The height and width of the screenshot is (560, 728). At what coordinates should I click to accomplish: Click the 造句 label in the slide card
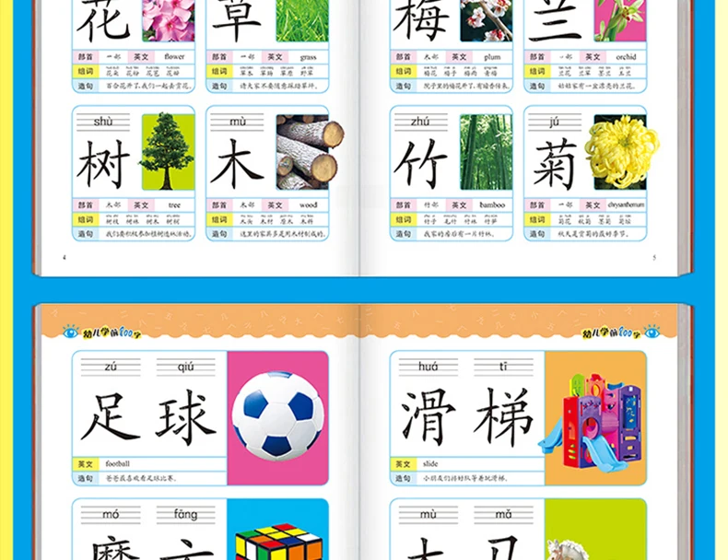tap(403, 478)
